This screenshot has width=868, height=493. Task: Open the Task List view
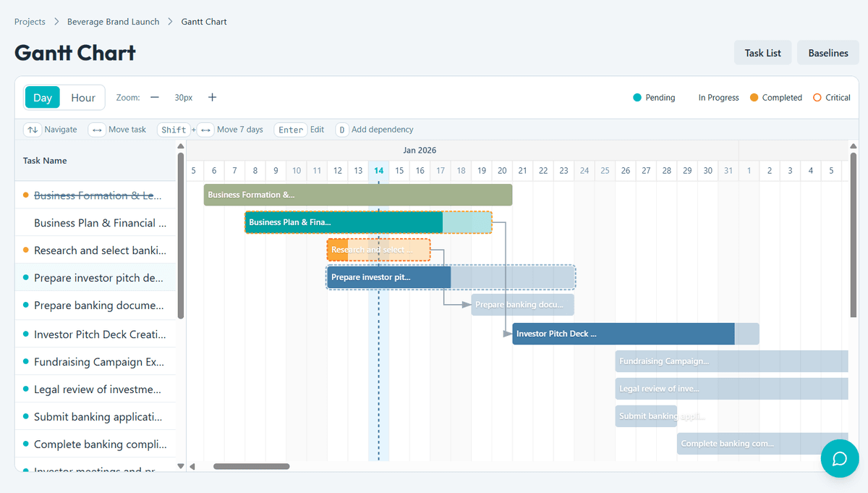(x=762, y=52)
